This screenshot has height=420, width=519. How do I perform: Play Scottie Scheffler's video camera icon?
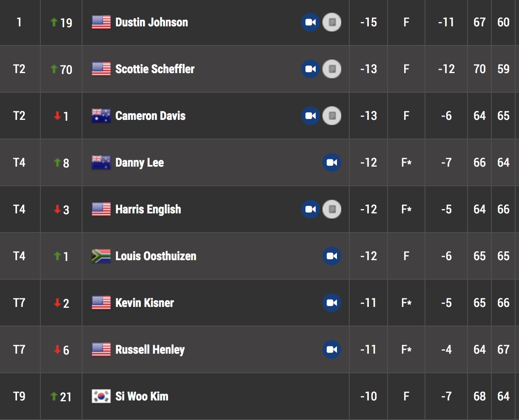(x=311, y=69)
